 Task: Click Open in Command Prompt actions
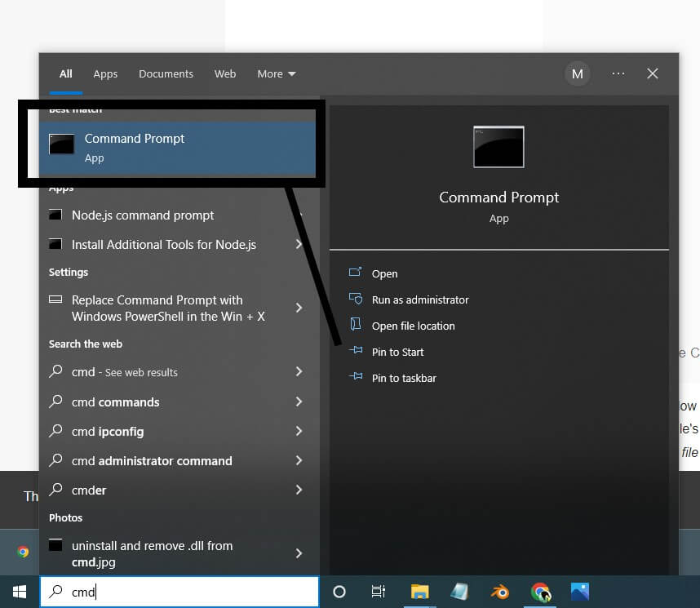tap(384, 274)
